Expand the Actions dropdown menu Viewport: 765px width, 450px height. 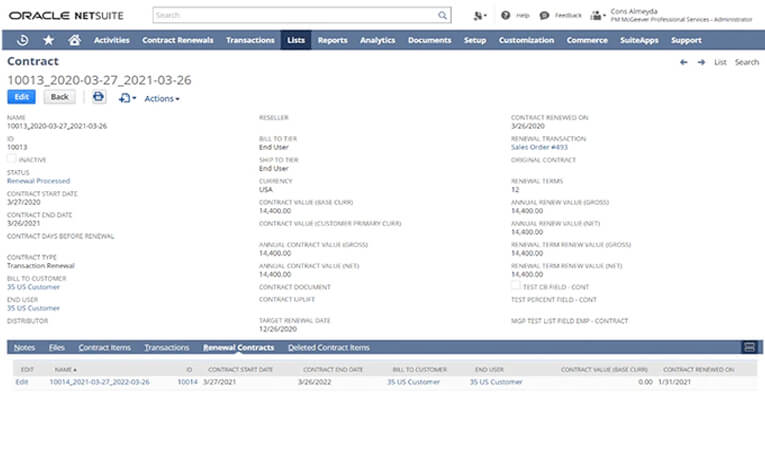point(162,98)
